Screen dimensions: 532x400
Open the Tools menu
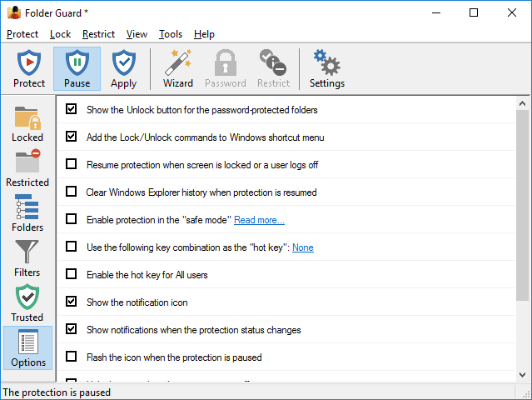point(171,34)
